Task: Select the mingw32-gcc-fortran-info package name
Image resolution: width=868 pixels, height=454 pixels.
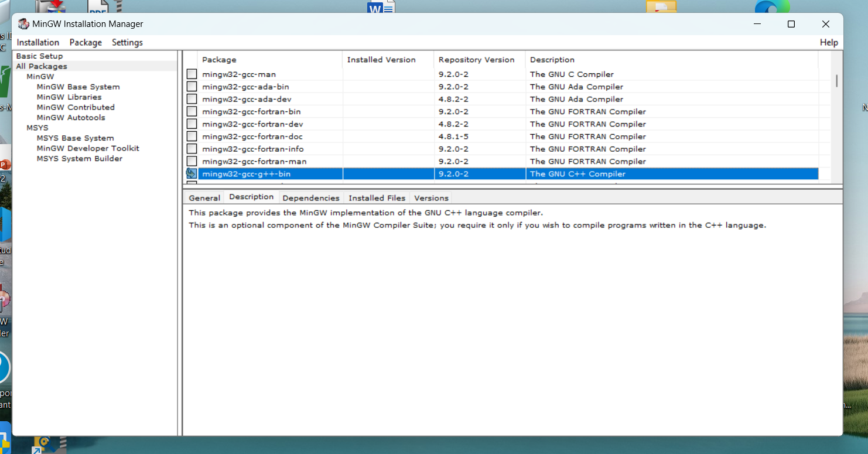Action: pyautogui.click(x=253, y=149)
